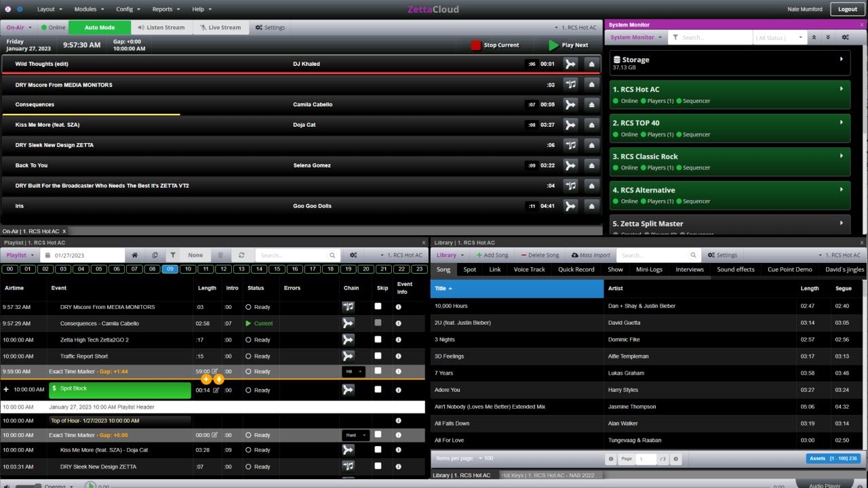
Task: Show event info for Zetta High Tech Zetta2GO 2
Action: tap(398, 340)
